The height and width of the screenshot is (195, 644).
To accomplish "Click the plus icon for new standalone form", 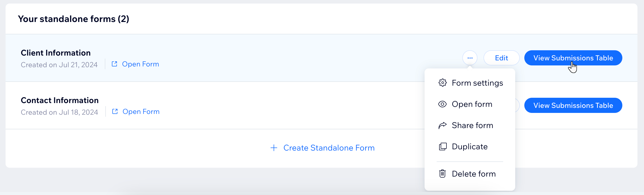I will click(x=274, y=148).
